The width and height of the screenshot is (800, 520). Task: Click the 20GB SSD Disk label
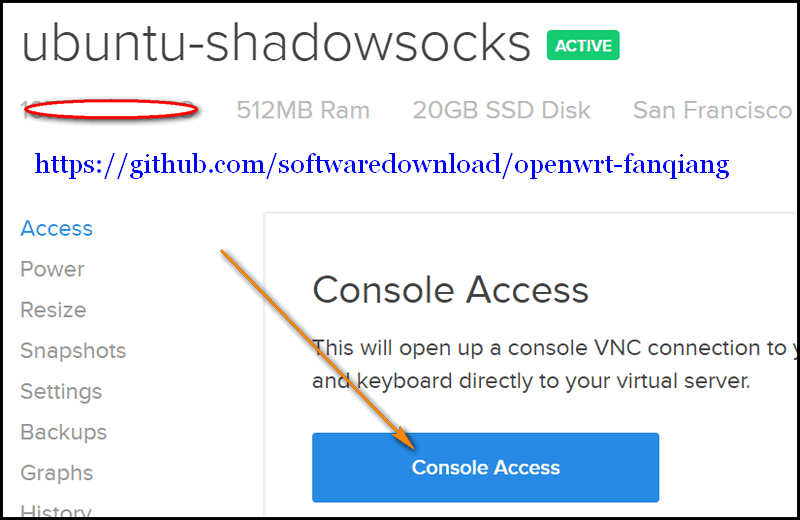click(x=501, y=110)
